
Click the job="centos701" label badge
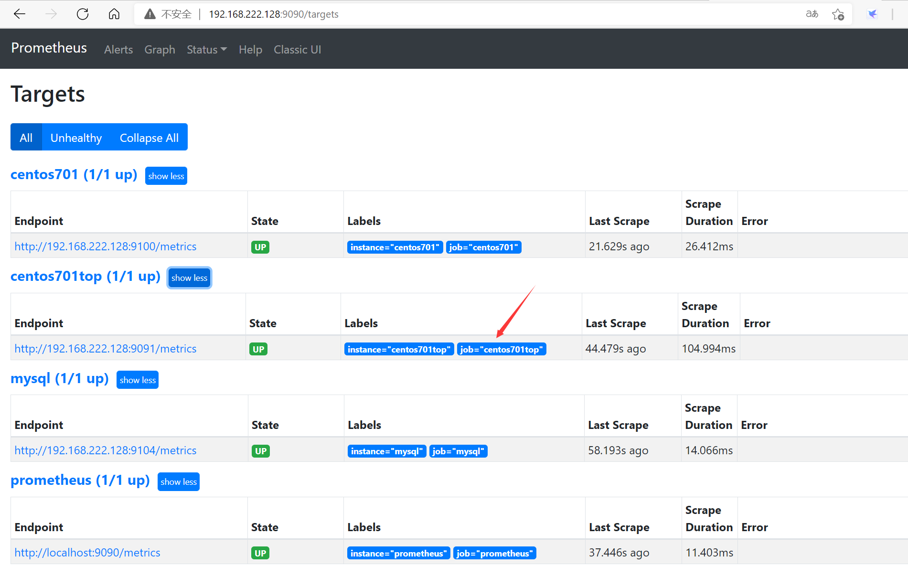pos(483,247)
